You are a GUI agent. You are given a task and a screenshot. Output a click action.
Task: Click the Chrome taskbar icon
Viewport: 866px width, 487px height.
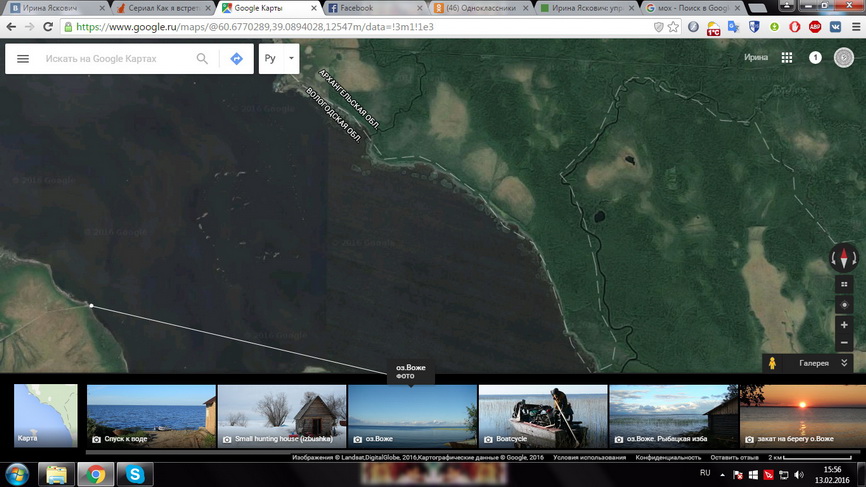[95, 474]
